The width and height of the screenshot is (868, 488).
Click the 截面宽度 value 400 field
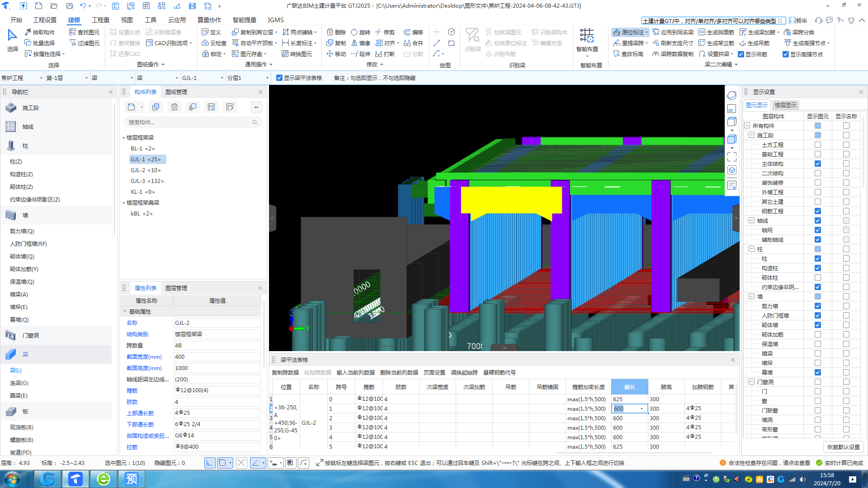pyautogui.click(x=217, y=357)
